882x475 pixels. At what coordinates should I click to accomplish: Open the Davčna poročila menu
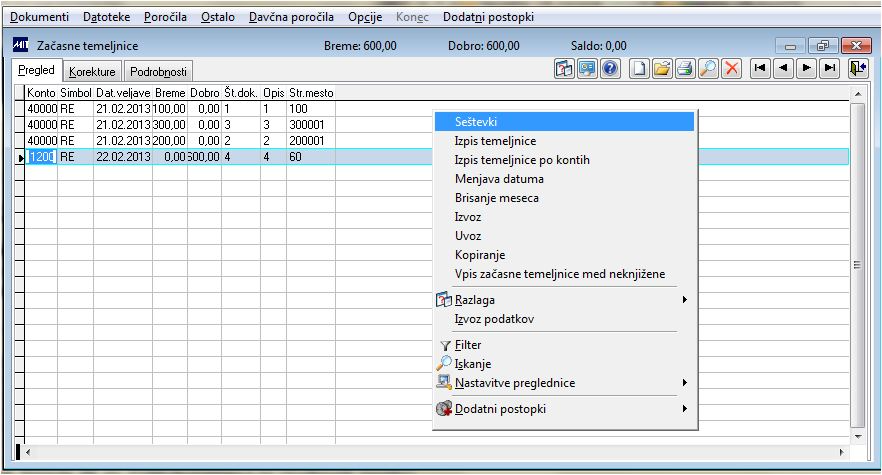coord(291,17)
